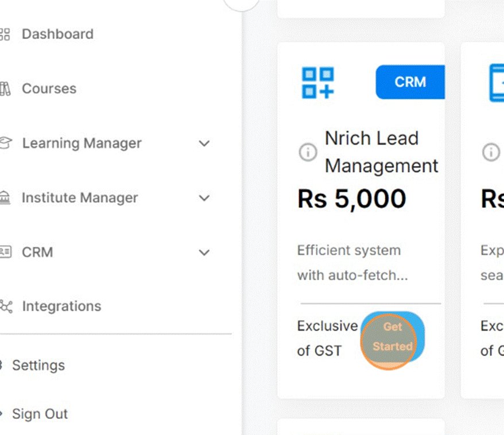Screen dimensions: 504x435
Task: Click the CRM contact card icon
Action: pos(5,252)
